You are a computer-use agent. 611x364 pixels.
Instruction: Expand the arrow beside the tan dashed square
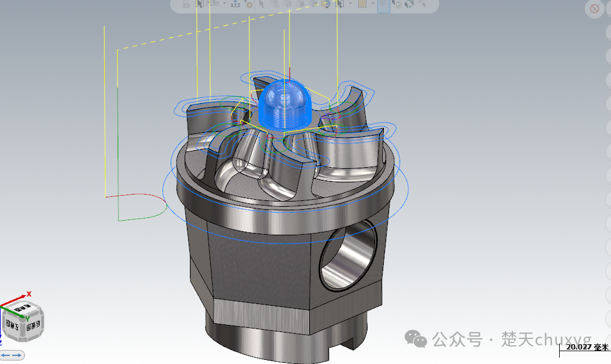(x=373, y=3)
